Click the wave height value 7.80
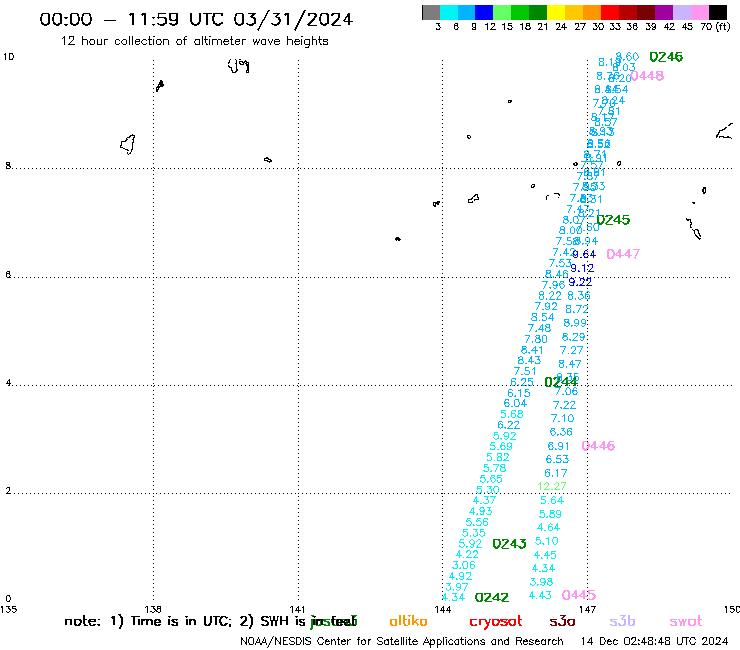Screen dimensions: 740x650 coord(536,339)
